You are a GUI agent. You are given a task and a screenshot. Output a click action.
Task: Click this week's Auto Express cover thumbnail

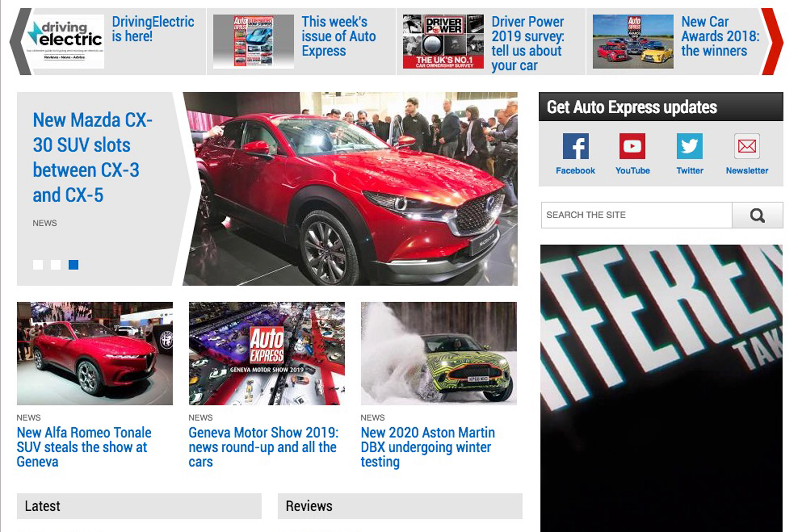254,41
